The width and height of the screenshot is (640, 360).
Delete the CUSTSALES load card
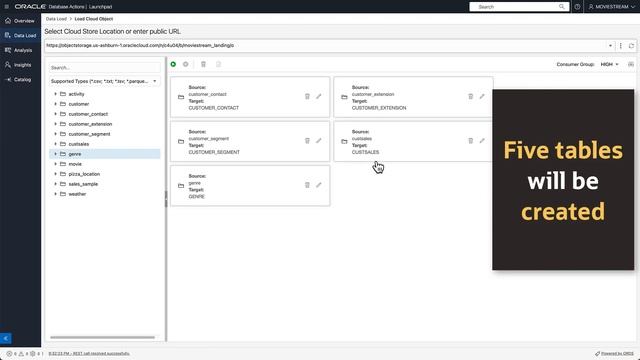point(471,141)
